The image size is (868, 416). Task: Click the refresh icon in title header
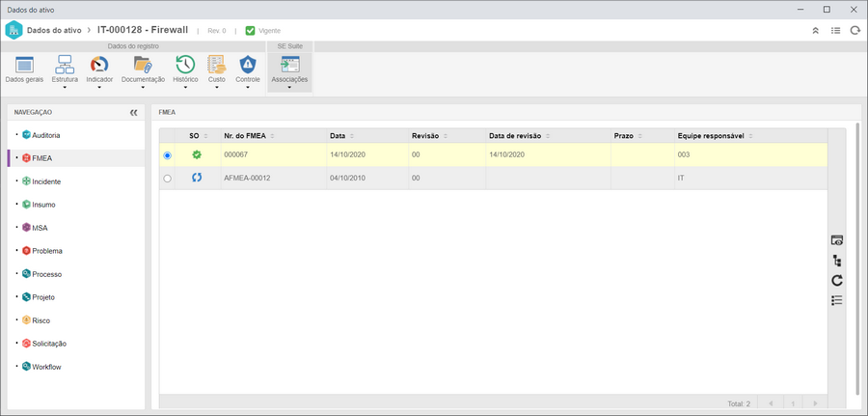tap(855, 31)
